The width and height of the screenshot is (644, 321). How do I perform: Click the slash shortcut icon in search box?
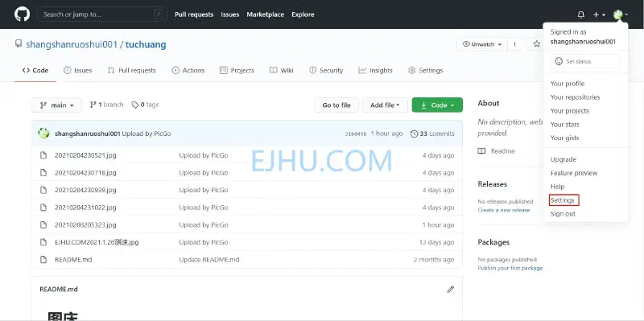158,14
